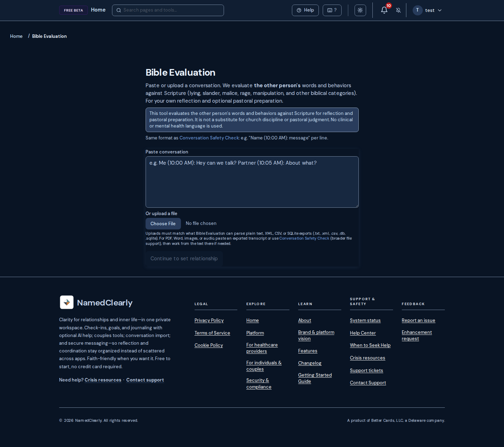Open Getting Started Guide link
This screenshot has width=504, height=447.
point(315,378)
